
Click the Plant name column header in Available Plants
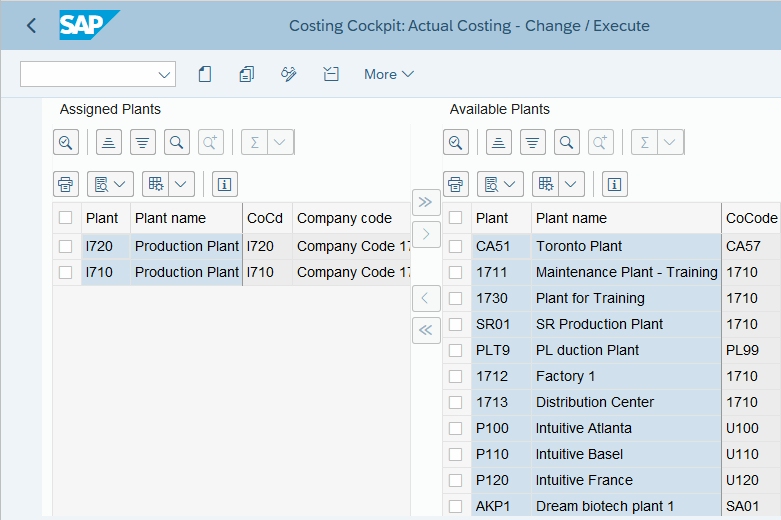(x=571, y=218)
